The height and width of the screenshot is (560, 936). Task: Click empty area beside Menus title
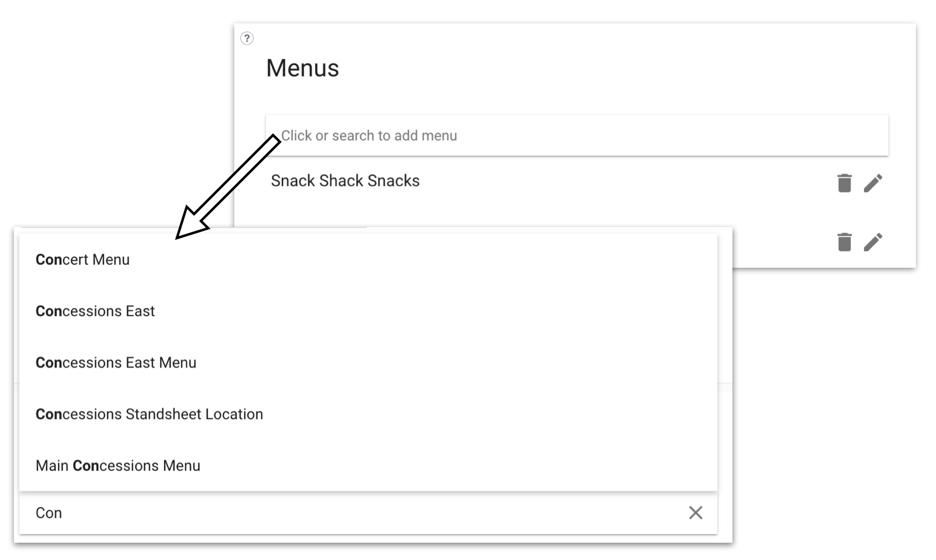(x=614, y=68)
